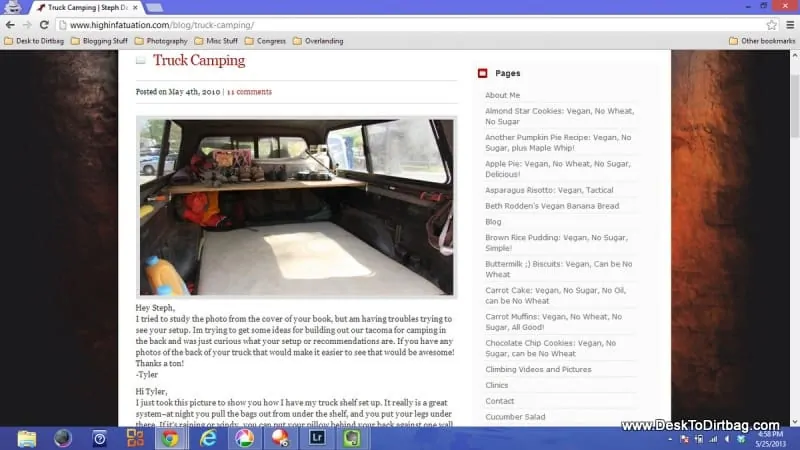
Task: Open the Clinics page link
Action: point(496,385)
